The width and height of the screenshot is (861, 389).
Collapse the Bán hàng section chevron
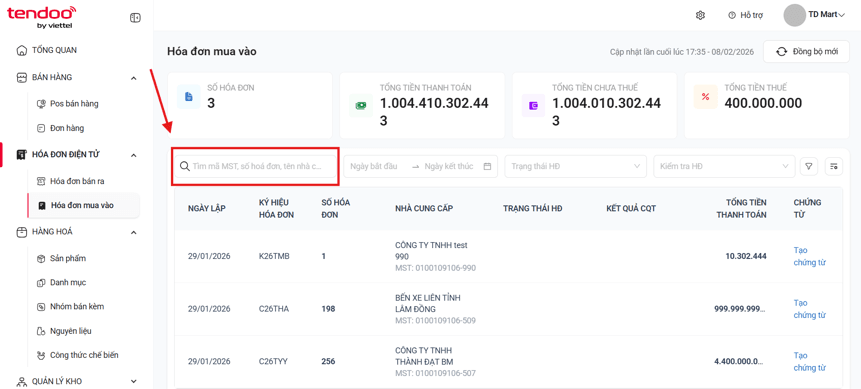coord(133,78)
